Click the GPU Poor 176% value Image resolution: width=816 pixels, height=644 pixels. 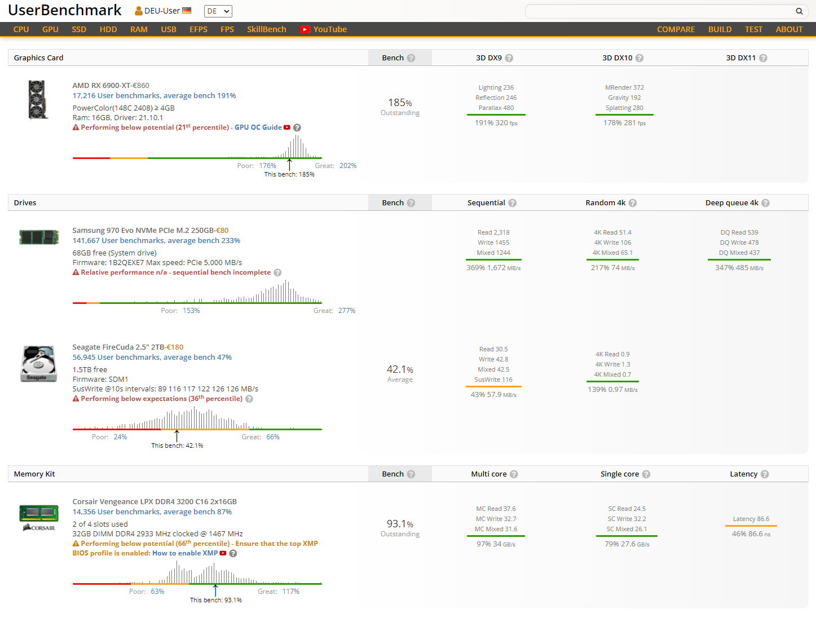pyautogui.click(x=267, y=166)
